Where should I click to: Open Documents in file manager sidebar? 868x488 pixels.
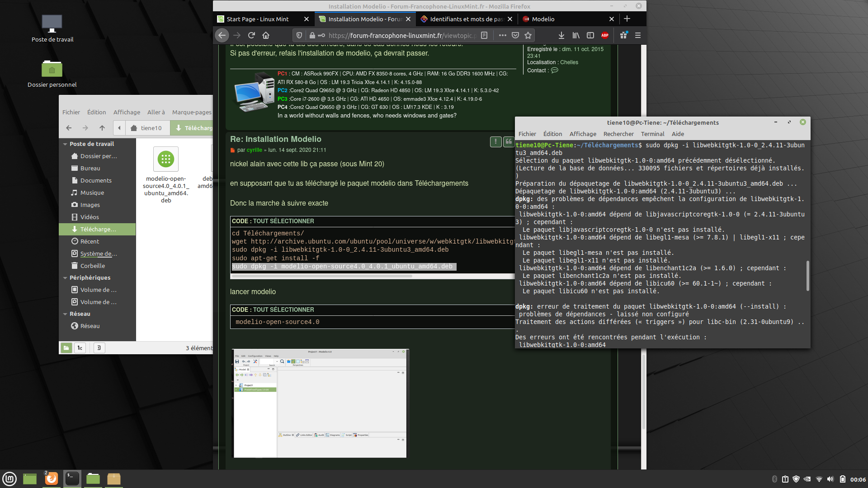click(97, 180)
